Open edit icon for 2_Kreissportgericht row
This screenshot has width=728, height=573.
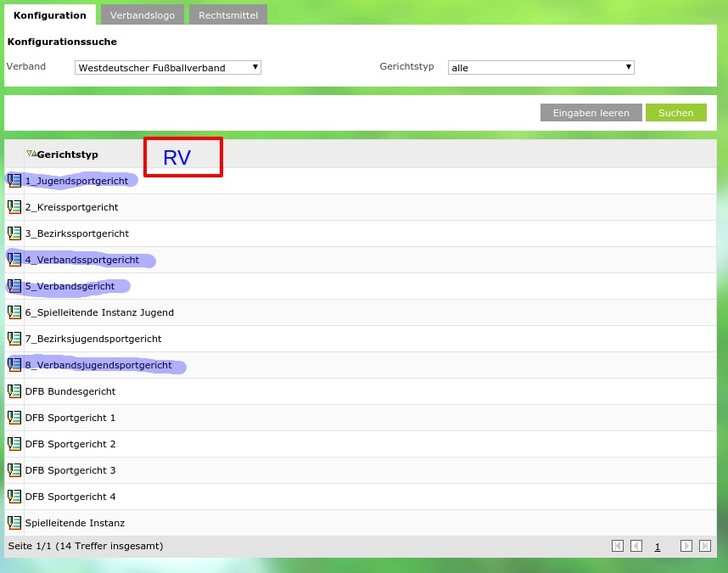click(x=14, y=207)
